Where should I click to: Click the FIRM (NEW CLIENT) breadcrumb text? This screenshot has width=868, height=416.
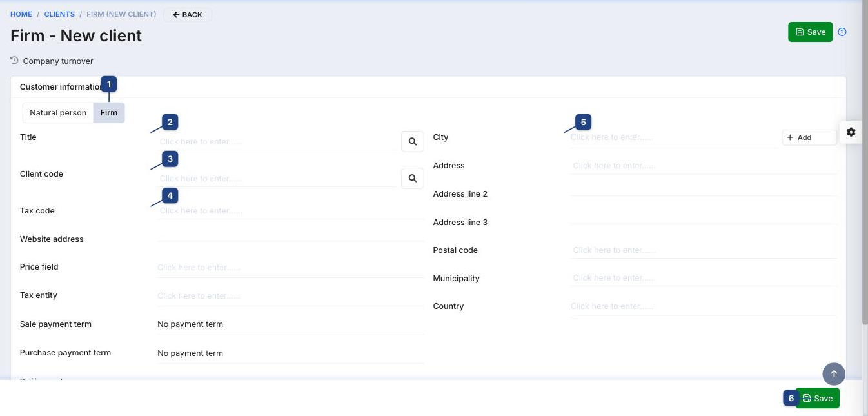[121, 14]
